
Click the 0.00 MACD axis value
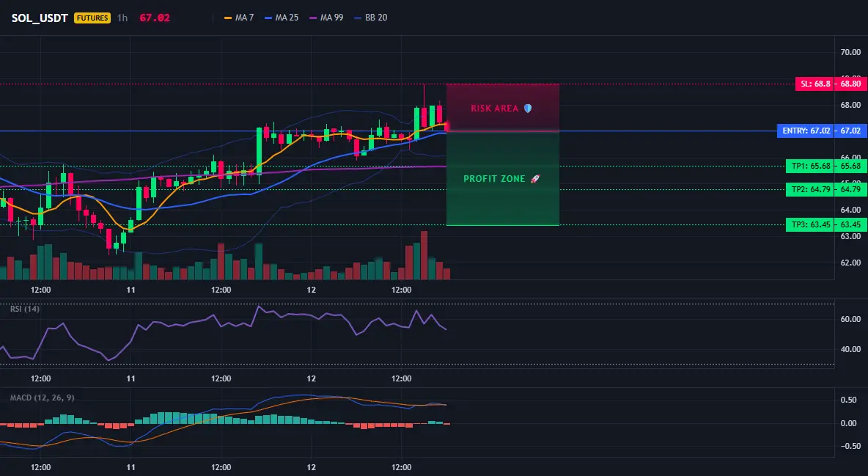(x=849, y=423)
